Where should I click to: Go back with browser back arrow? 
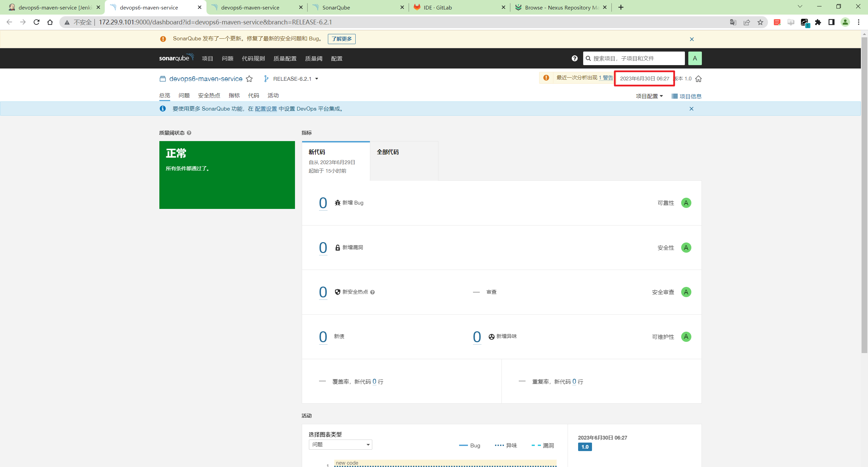click(x=9, y=22)
